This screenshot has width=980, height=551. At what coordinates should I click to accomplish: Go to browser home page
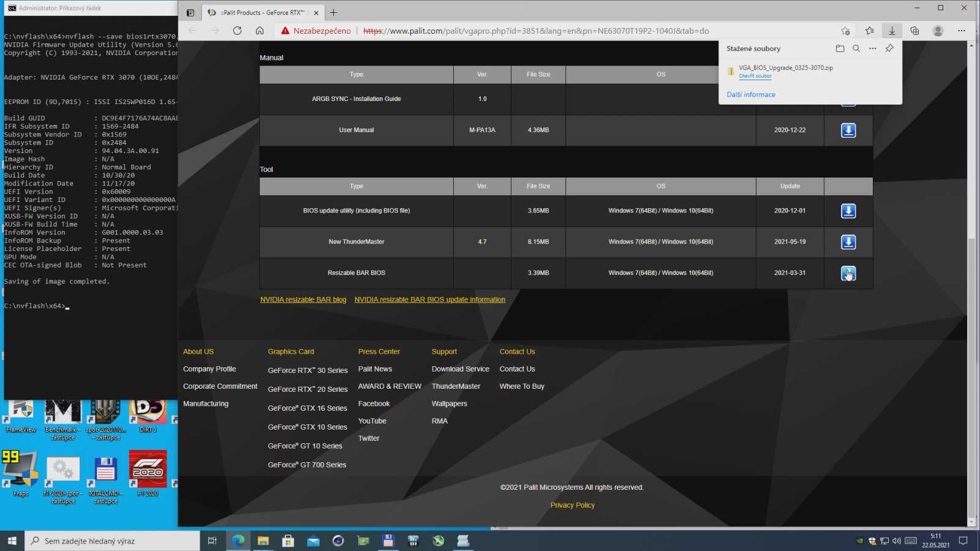coord(260,31)
